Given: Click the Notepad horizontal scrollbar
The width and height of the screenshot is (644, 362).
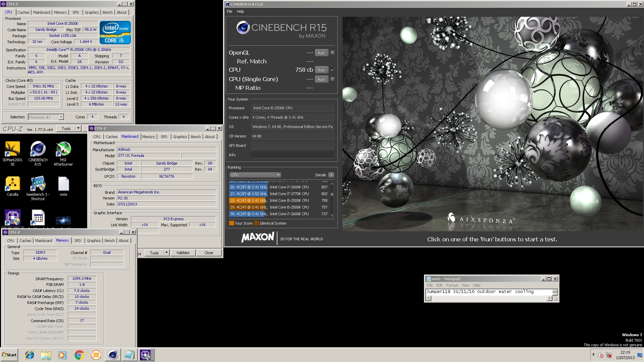Looking at the screenshot, I should (489, 298).
